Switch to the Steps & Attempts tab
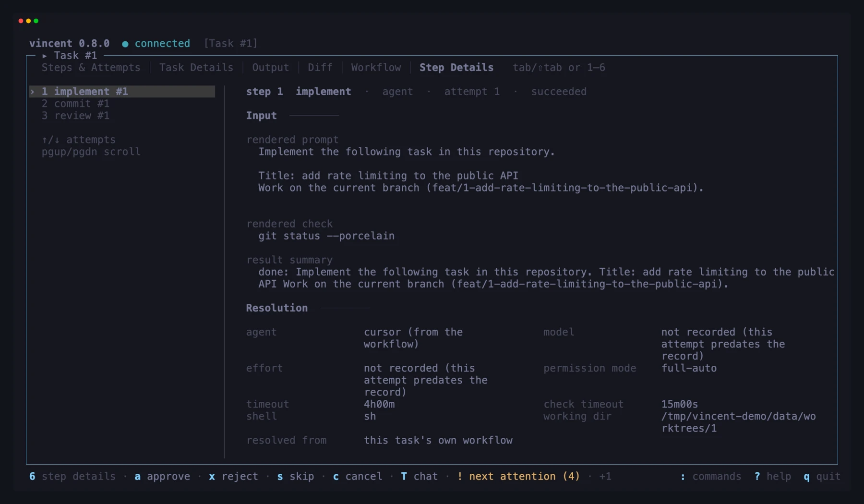Image resolution: width=864 pixels, height=504 pixels. (x=91, y=68)
